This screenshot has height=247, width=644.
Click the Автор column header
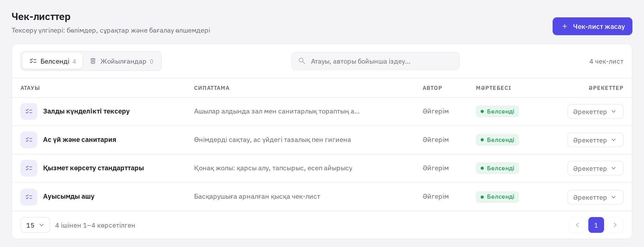pos(432,88)
